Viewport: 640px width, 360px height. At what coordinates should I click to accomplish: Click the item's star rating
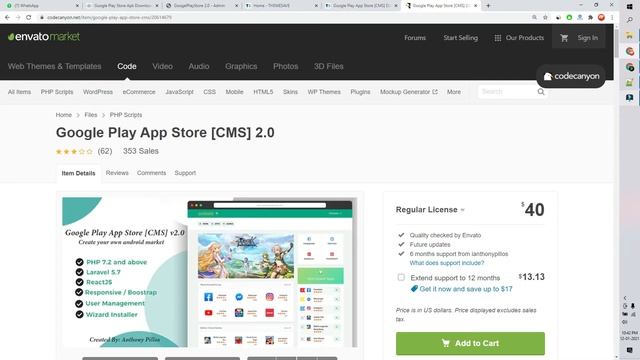[74, 151]
